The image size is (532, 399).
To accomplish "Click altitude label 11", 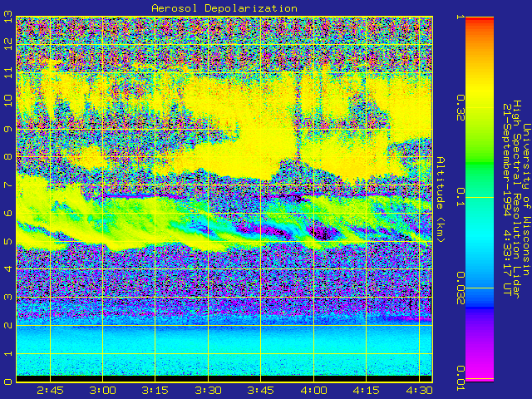I will click(x=8, y=72).
